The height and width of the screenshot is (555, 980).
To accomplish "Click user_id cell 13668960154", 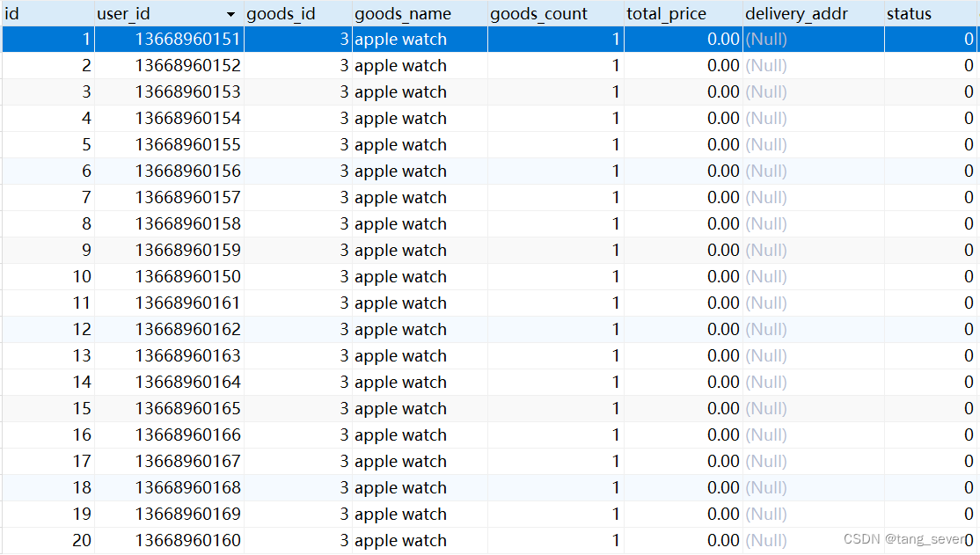I will (x=170, y=118).
